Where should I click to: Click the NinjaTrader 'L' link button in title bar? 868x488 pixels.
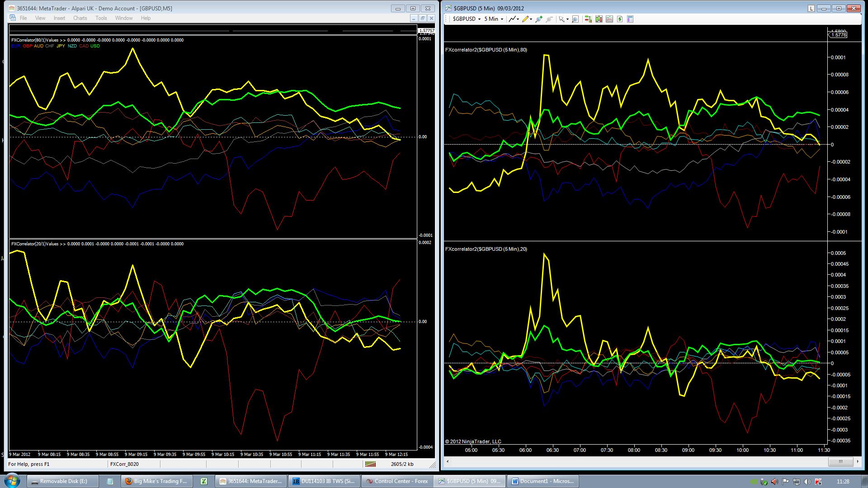[x=811, y=9]
